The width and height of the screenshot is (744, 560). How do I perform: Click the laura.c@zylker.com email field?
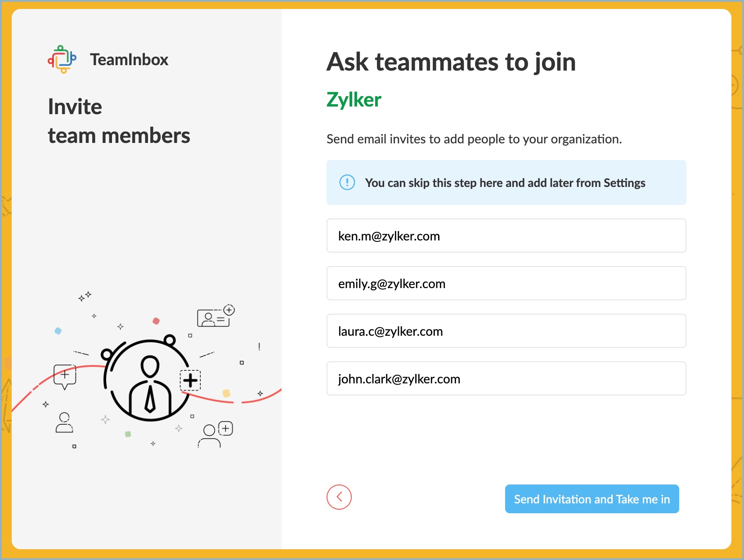(506, 331)
